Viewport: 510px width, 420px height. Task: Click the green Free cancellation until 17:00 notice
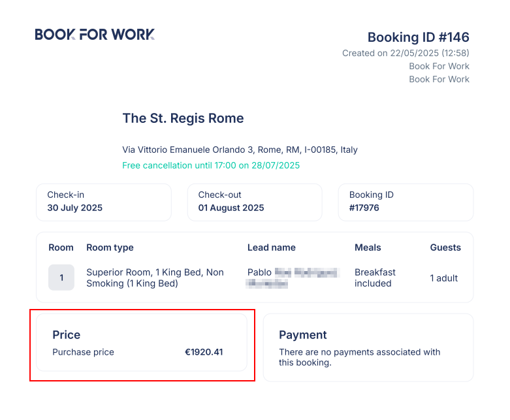click(211, 165)
